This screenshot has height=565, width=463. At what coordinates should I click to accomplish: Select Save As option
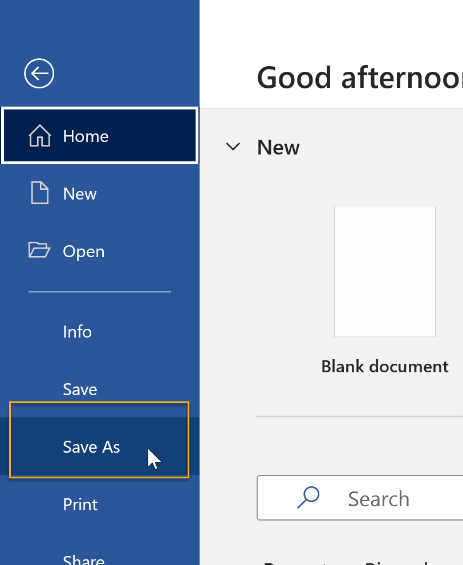[x=99, y=447]
